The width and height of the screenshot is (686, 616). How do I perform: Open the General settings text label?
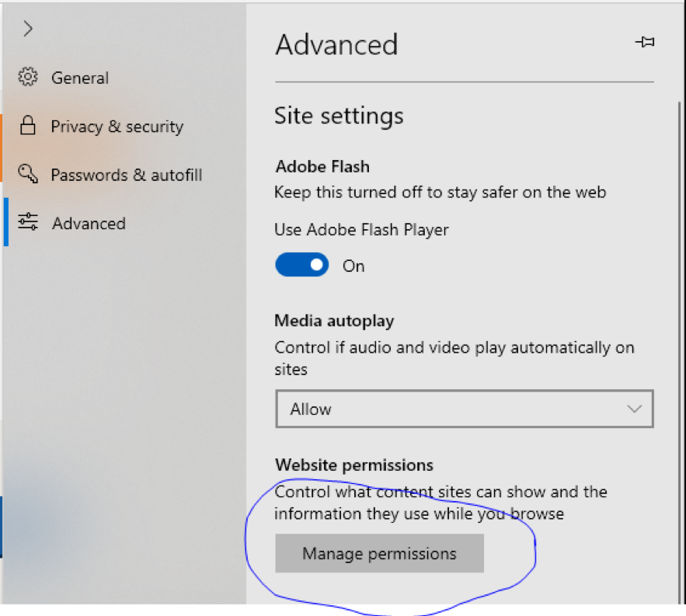[x=80, y=78]
